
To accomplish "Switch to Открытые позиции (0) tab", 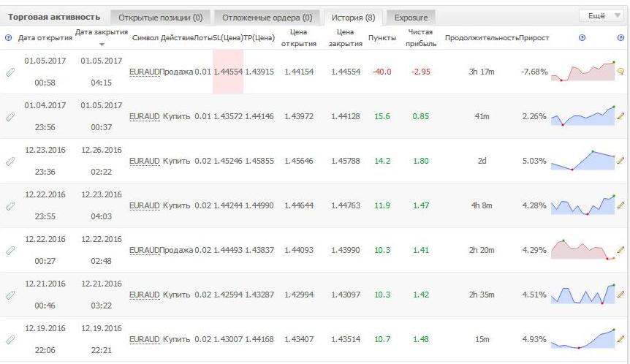I will (x=160, y=18).
